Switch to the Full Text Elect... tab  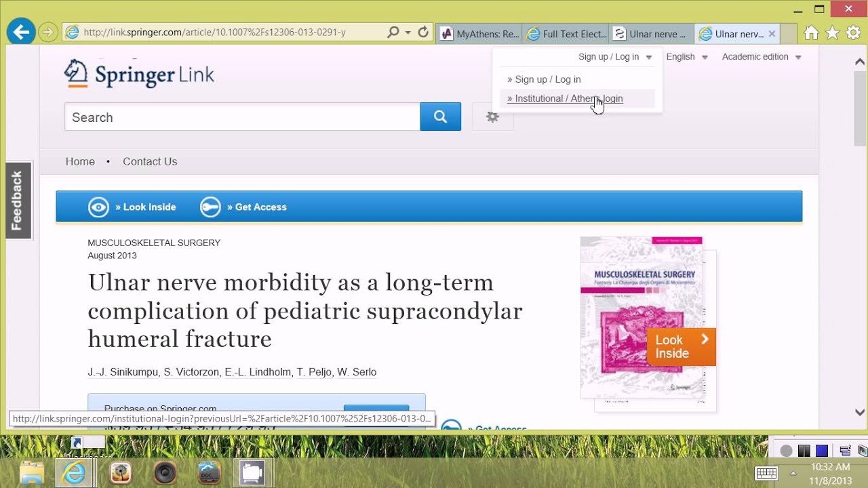[566, 34]
